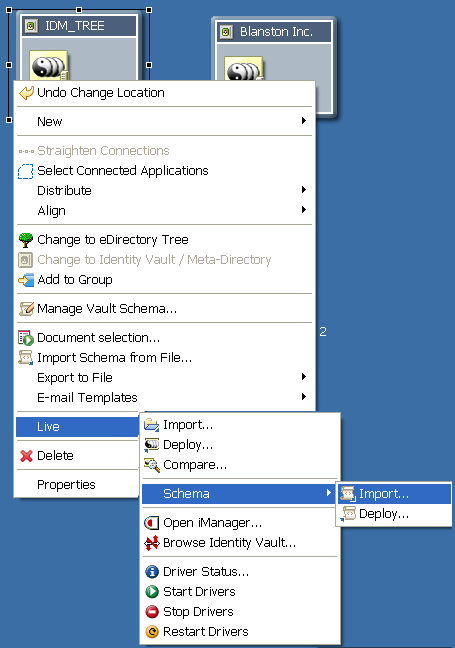Click the IDM_TREE vault title icon

[x=31, y=26]
